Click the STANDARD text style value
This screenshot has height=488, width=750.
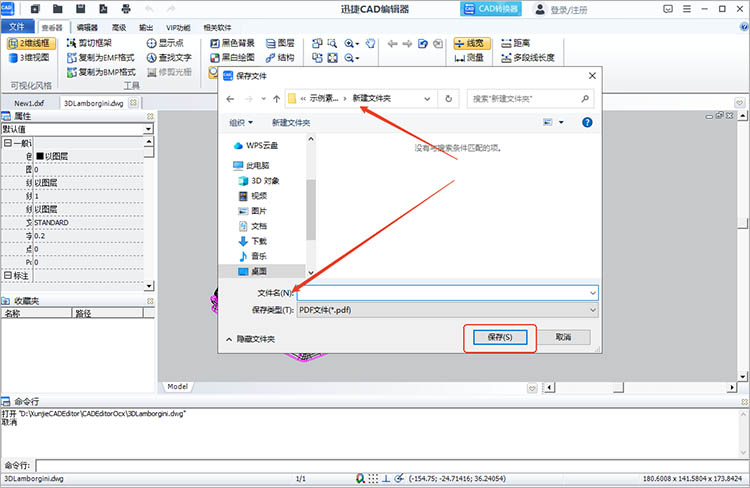coord(51,222)
